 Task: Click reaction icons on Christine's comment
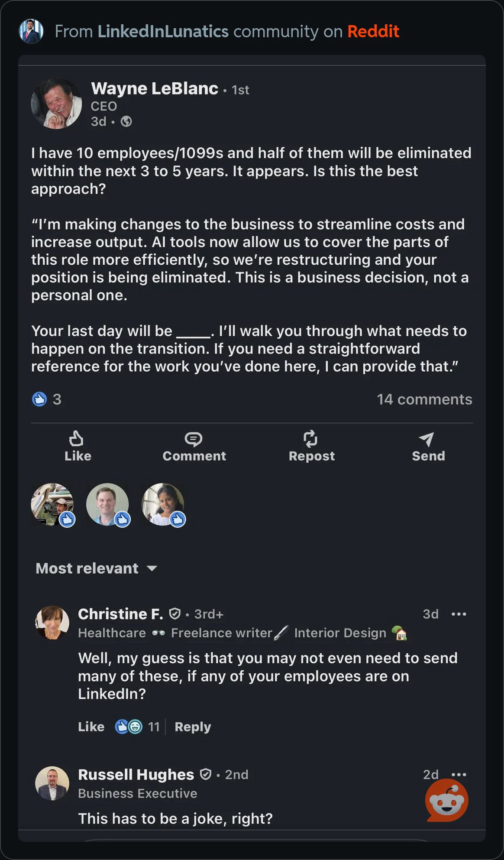(x=129, y=727)
